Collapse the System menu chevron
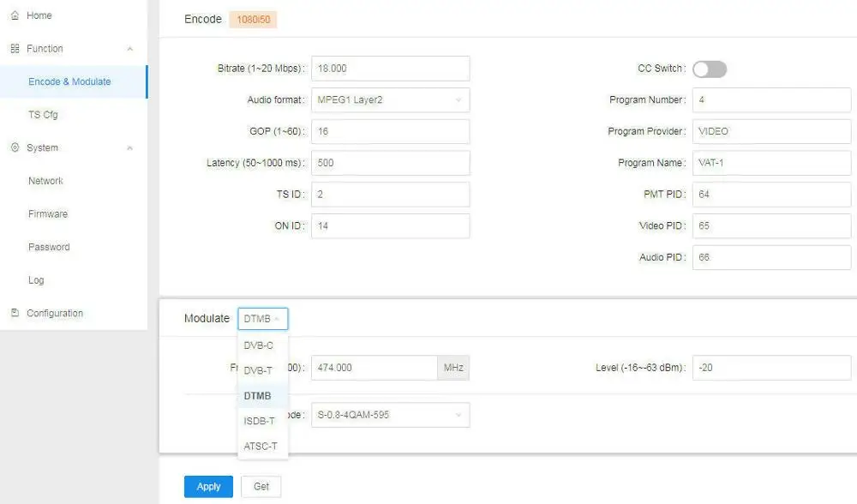 pyautogui.click(x=130, y=148)
